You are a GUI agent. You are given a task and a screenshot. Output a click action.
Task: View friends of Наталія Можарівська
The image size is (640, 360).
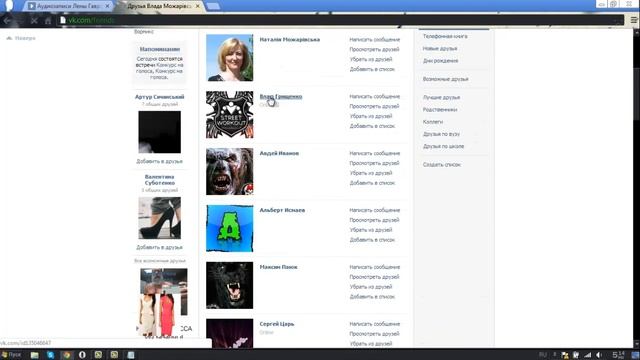pyautogui.click(x=374, y=49)
